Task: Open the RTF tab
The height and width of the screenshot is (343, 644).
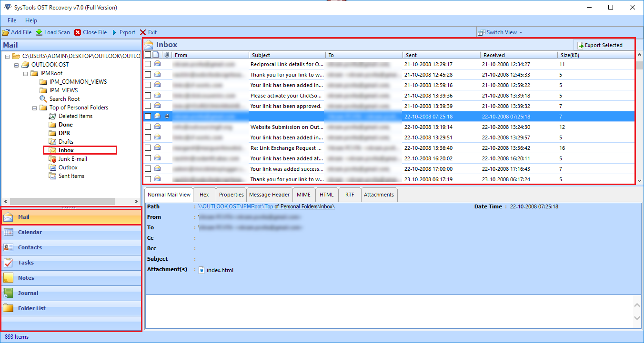Action: (350, 195)
